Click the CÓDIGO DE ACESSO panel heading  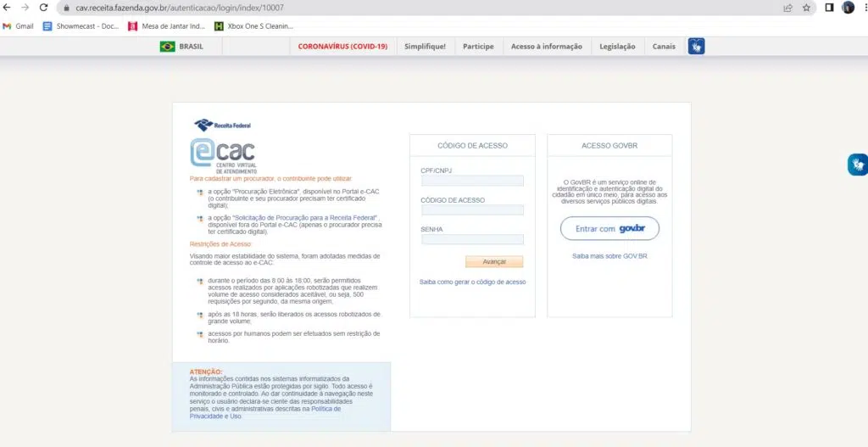(x=472, y=146)
